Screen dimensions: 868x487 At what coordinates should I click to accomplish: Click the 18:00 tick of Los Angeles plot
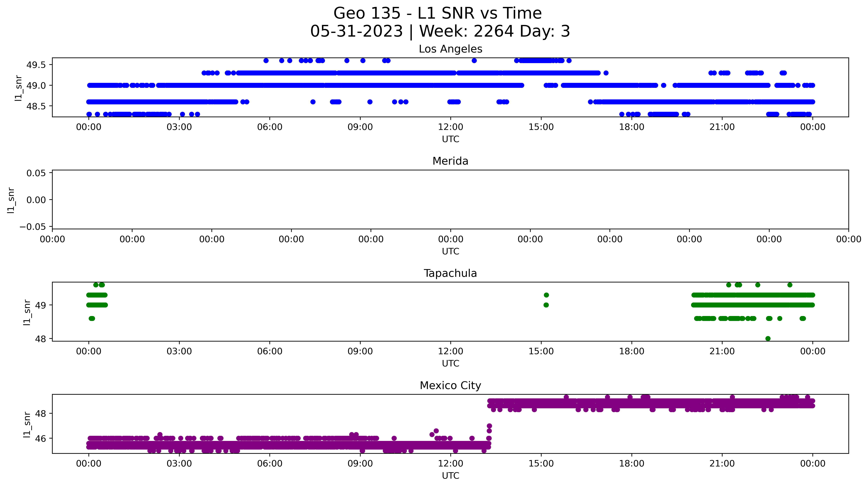coord(631,127)
